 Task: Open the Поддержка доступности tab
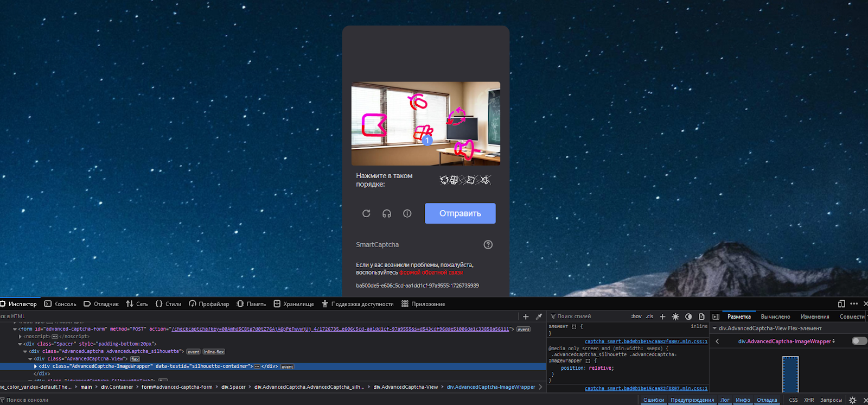click(x=358, y=304)
